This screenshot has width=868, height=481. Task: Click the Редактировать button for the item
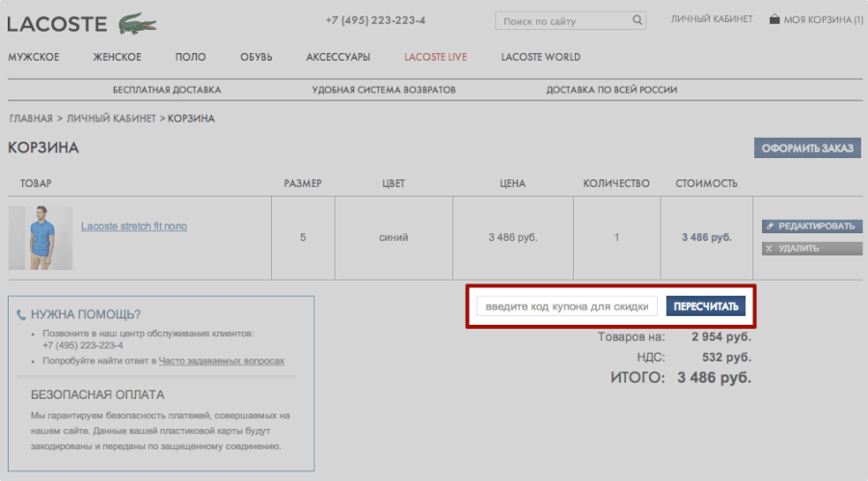(810, 227)
